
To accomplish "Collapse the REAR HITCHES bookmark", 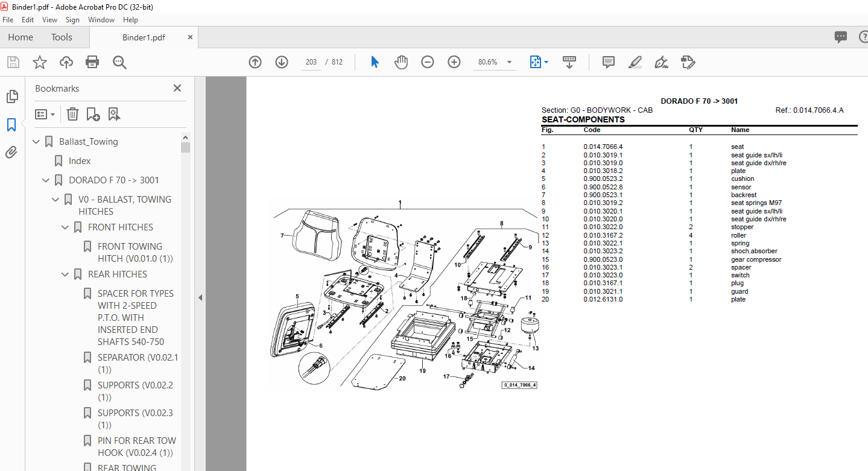I will tap(65, 274).
